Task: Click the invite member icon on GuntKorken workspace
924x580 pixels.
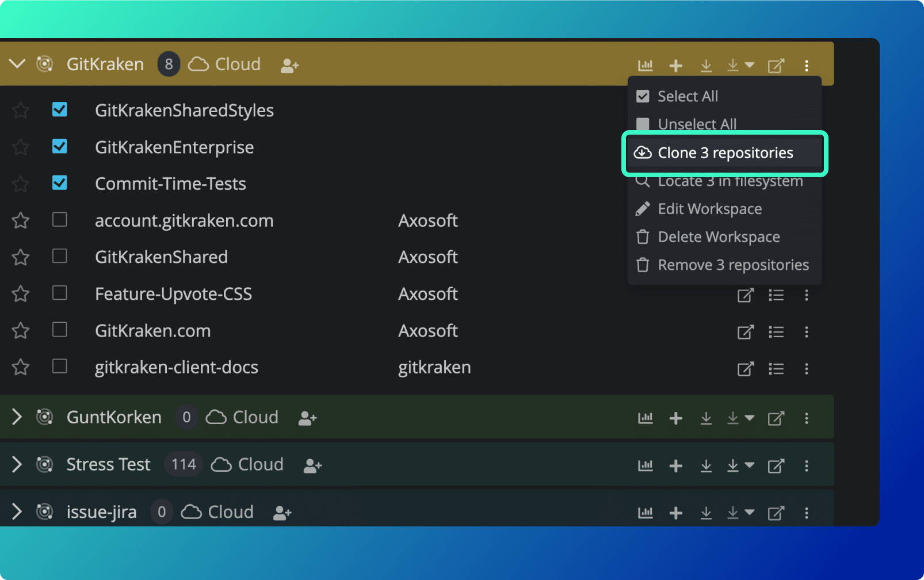Action: tap(307, 418)
